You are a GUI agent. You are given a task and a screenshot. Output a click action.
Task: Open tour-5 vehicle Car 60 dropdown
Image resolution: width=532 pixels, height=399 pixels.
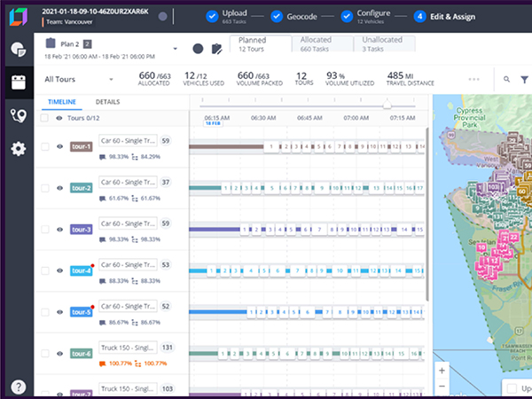128,307
